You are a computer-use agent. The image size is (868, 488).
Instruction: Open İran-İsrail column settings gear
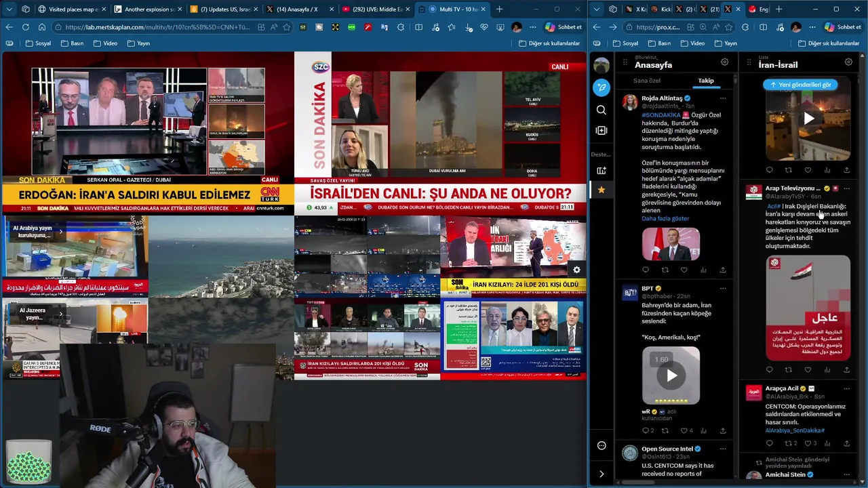(x=848, y=62)
